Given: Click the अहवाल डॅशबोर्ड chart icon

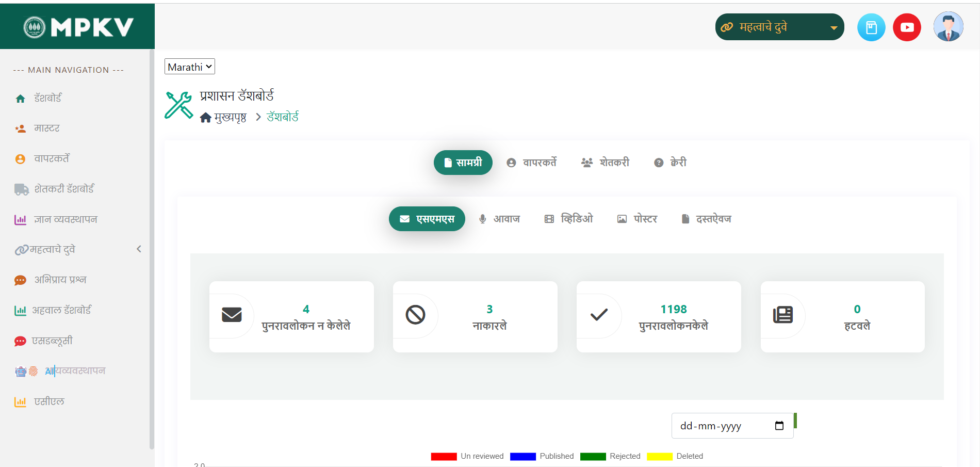Looking at the screenshot, I should point(21,311).
